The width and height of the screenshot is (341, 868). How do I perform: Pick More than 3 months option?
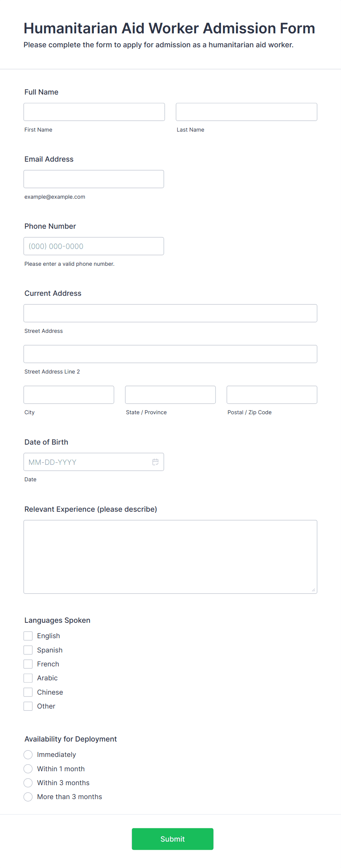28,797
